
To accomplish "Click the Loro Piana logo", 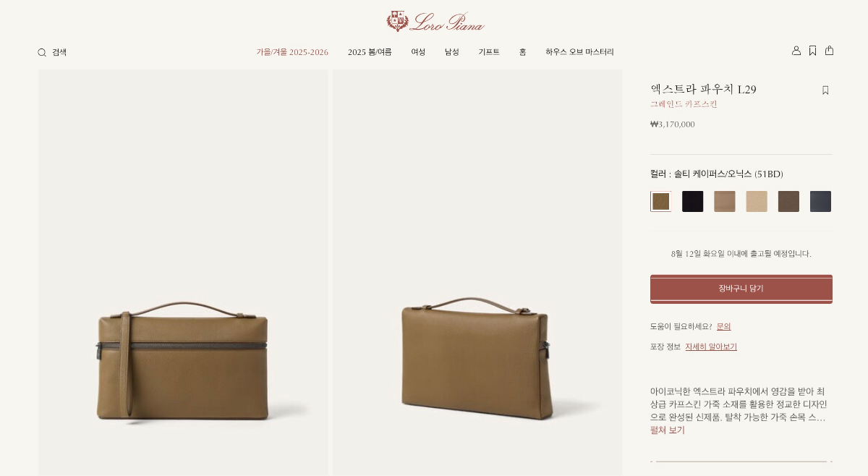I will (x=435, y=21).
